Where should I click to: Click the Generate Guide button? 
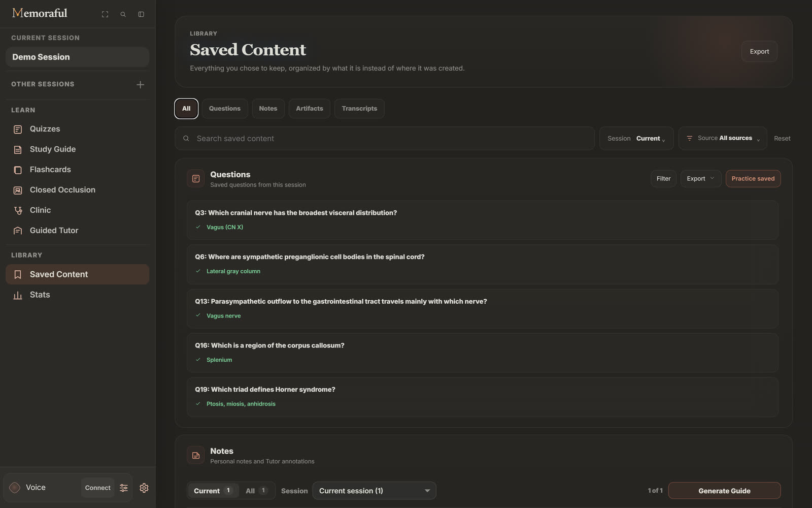(724, 491)
